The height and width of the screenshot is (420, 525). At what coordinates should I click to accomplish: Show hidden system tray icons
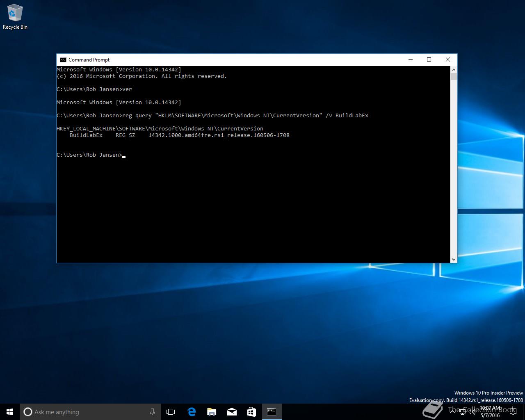pyautogui.click(x=452, y=412)
